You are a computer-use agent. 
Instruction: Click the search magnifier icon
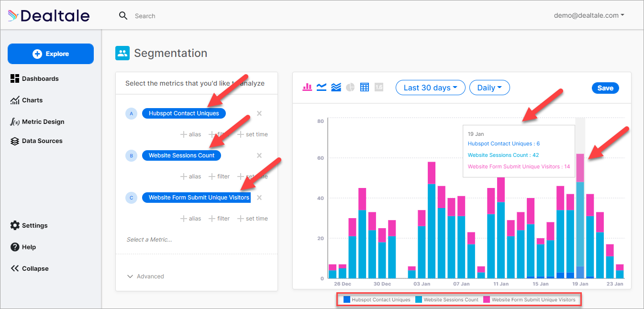[123, 16]
